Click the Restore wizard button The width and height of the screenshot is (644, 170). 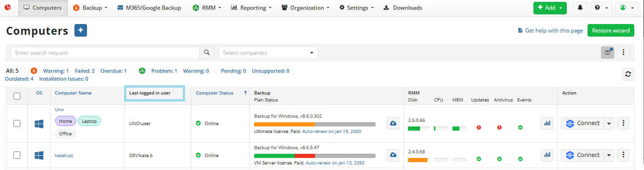(611, 31)
